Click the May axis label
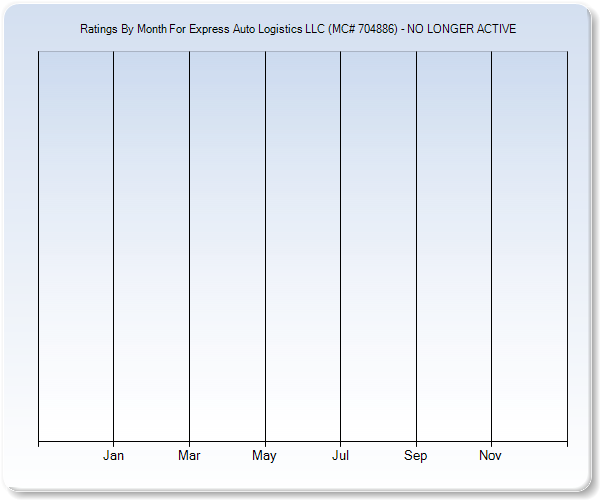Image resolution: width=600 pixels, height=500 pixels. tap(264, 456)
